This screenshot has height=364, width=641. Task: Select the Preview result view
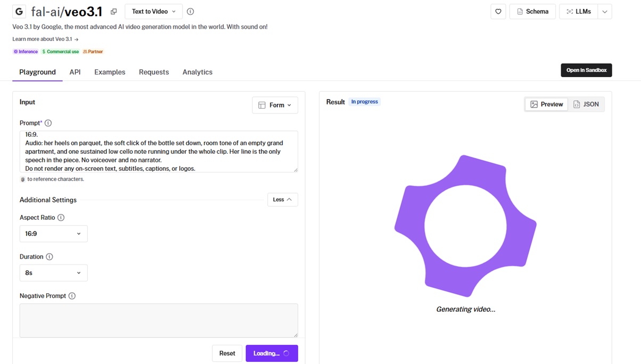(x=547, y=104)
